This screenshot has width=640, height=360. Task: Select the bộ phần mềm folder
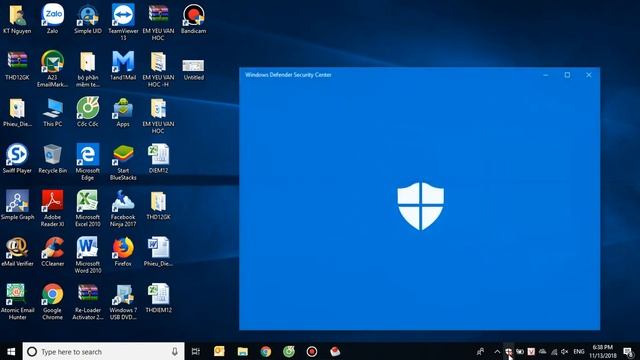tap(88, 68)
